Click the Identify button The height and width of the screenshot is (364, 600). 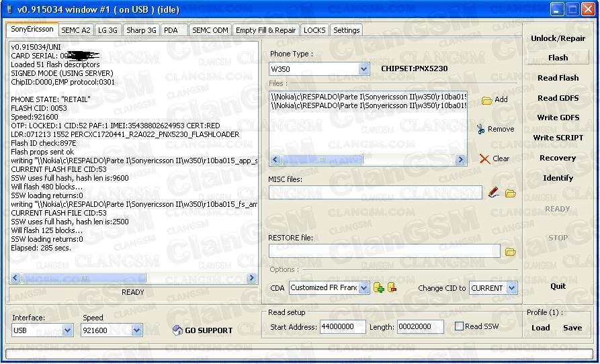click(558, 178)
